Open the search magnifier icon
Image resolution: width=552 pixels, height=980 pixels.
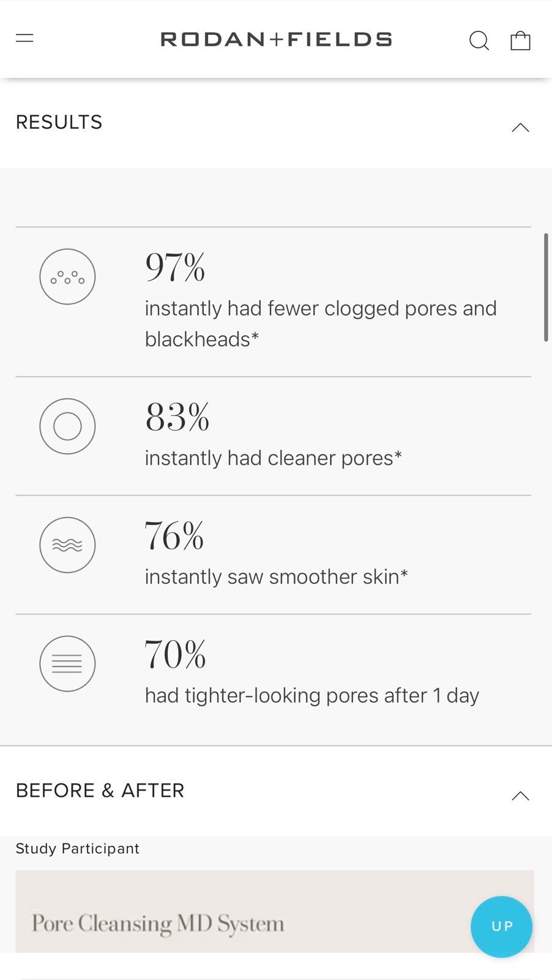click(x=479, y=40)
